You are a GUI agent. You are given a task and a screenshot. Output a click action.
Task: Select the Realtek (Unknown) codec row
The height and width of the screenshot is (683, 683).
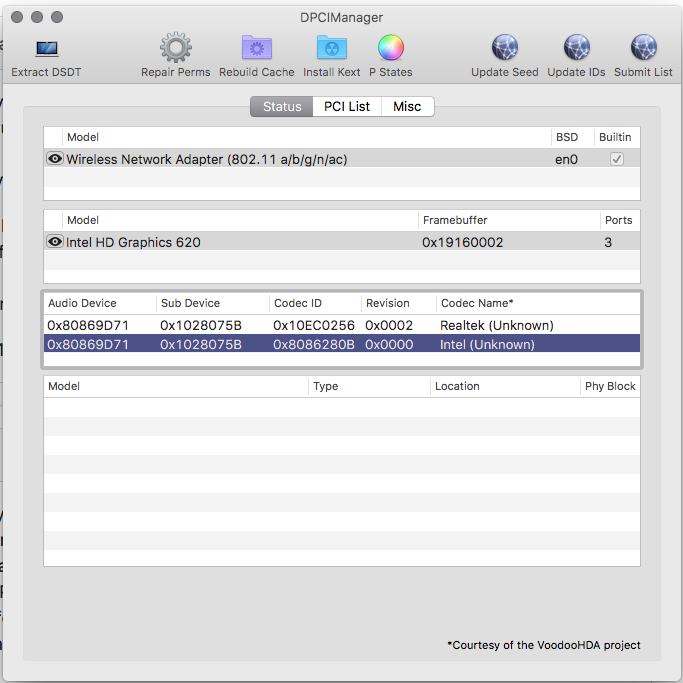point(342,325)
